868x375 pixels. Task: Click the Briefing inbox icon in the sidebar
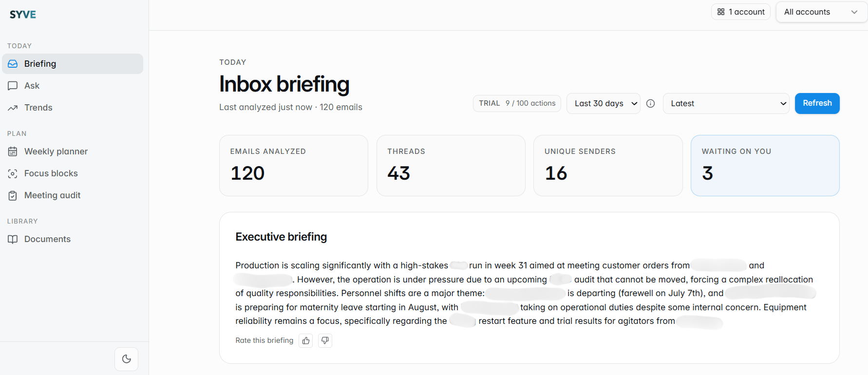pos(13,64)
